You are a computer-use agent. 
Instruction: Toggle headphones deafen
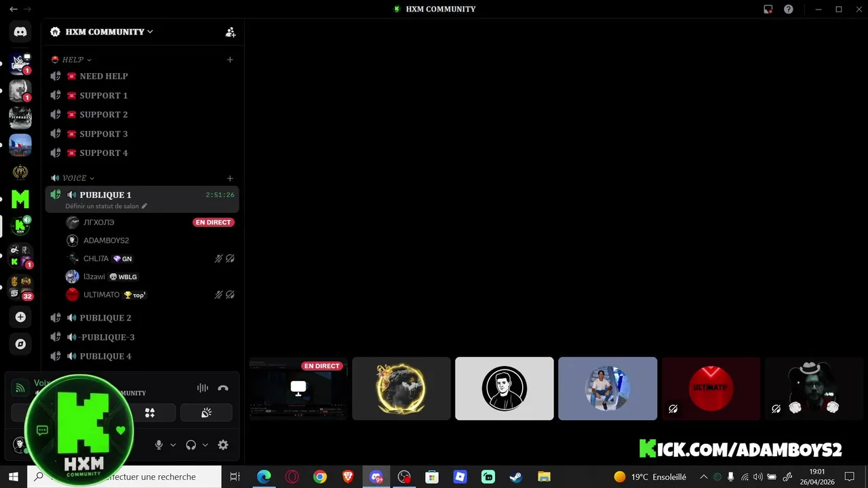tap(191, 445)
